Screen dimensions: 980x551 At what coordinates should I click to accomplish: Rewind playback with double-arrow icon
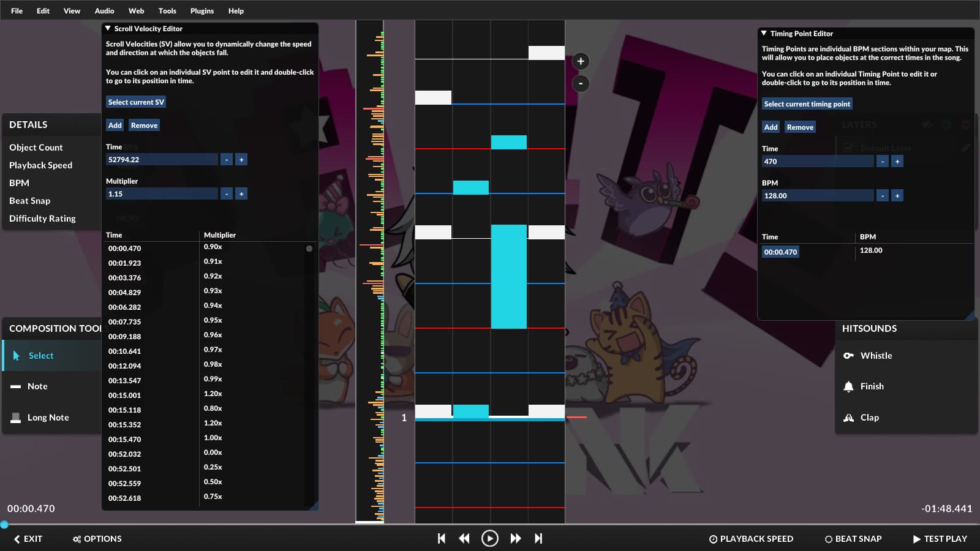pos(464,538)
